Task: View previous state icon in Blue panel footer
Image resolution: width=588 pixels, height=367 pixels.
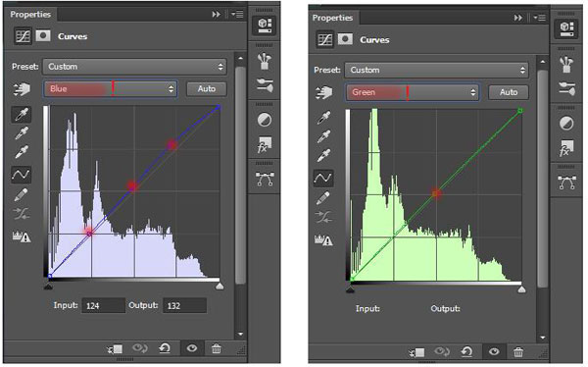Action: click(140, 348)
